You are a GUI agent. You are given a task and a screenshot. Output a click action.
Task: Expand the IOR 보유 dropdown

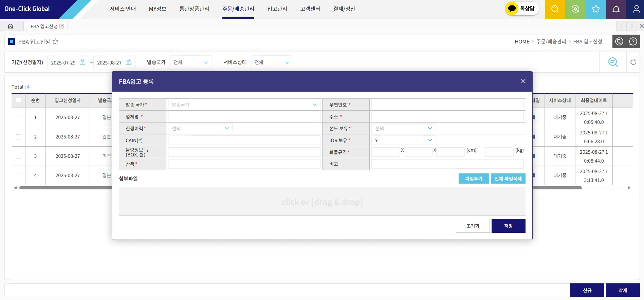403,140
